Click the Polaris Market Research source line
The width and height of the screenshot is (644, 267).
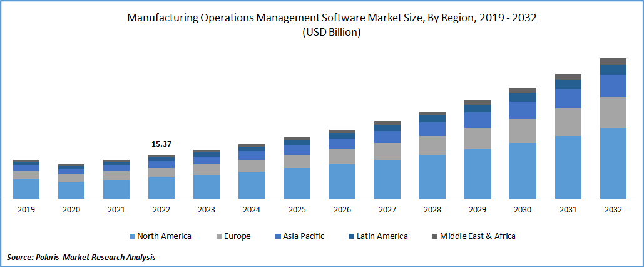click(x=81, y=258)
